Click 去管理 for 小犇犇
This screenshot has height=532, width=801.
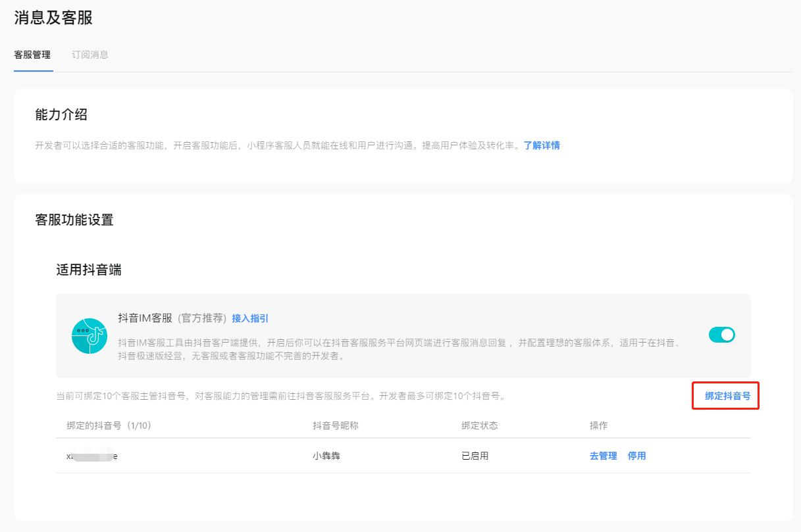pos(603,456)
